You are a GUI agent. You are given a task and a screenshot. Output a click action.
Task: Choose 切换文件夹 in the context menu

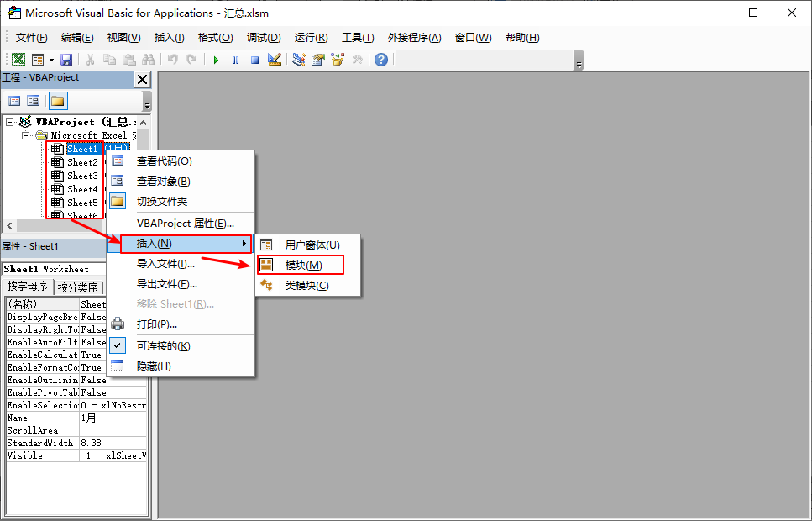(181, 202)
